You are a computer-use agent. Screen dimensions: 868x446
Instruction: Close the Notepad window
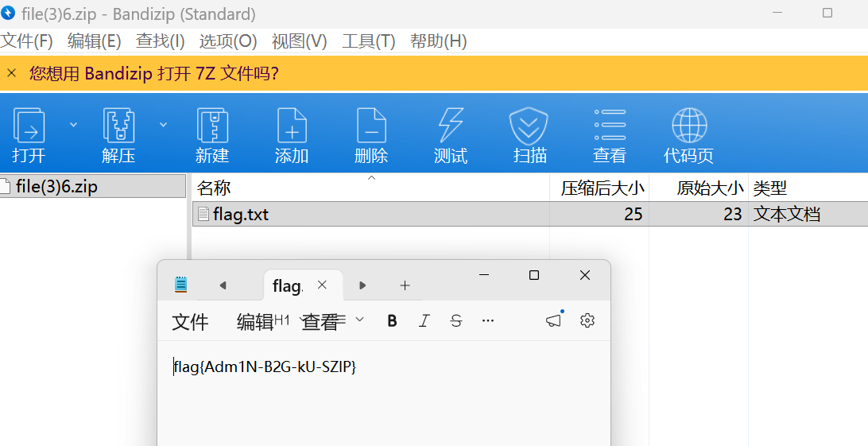click(x=584, y=275)
